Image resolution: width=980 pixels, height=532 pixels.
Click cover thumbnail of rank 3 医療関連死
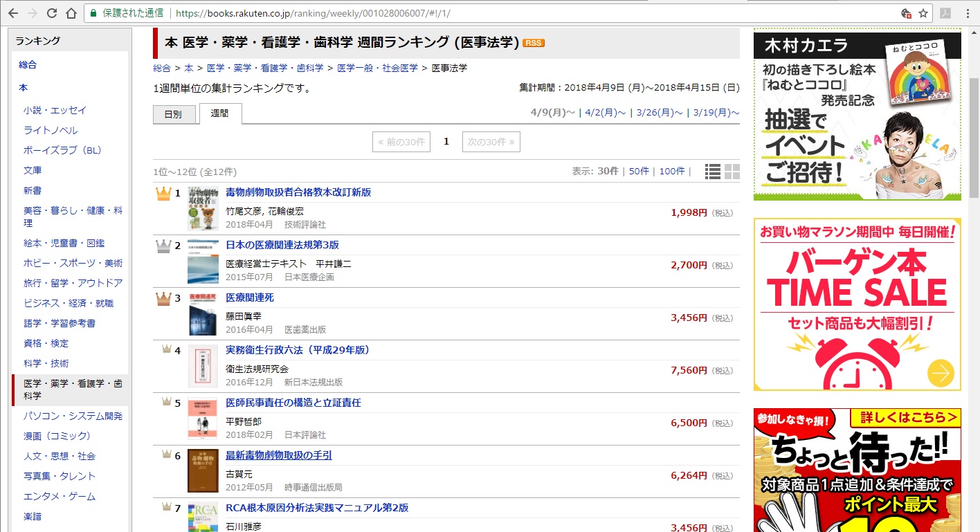pyautogui.click(x=203, y=314)
